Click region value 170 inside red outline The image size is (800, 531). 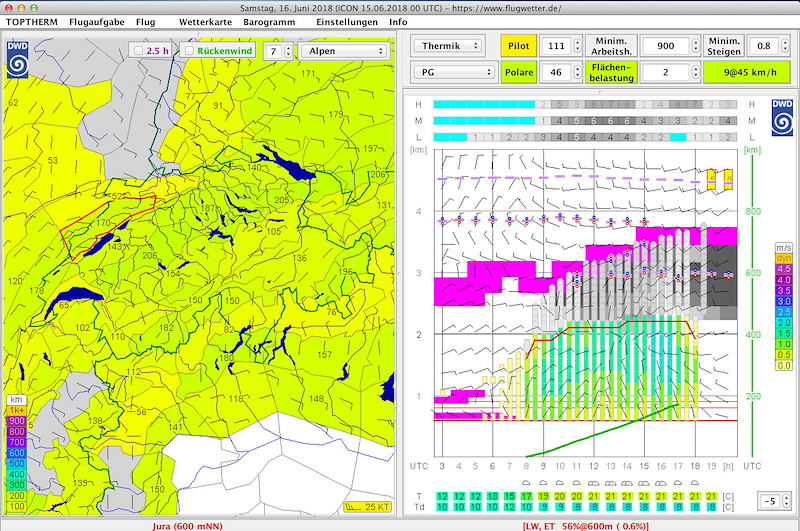pos(103,222)
